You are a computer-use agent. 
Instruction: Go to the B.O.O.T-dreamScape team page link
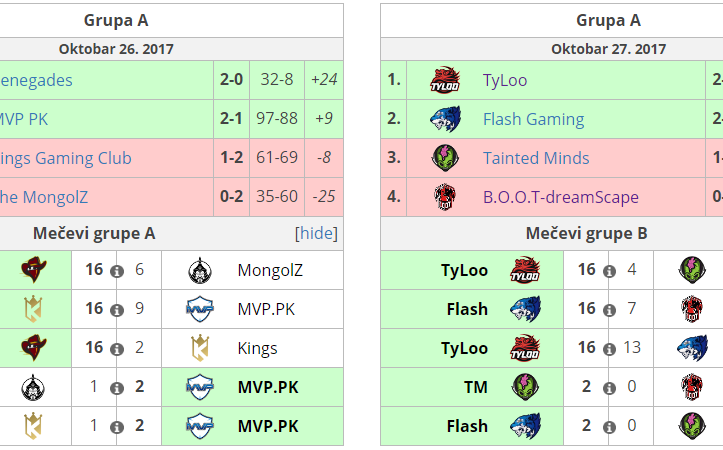pos(560,197)
